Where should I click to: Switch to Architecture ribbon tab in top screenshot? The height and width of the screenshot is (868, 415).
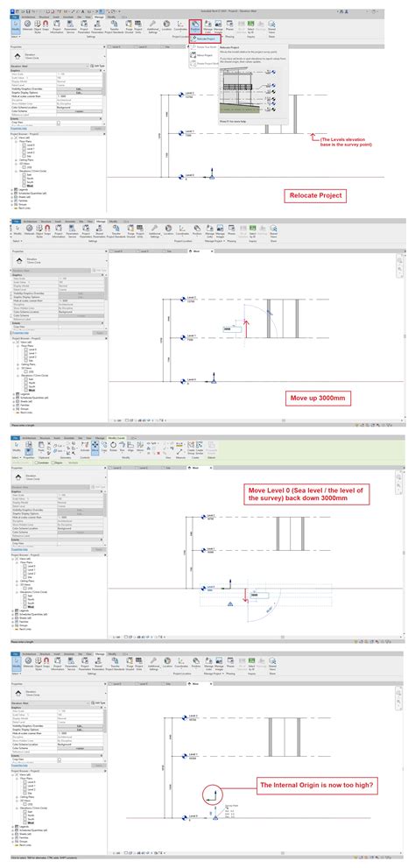[29, 18]
